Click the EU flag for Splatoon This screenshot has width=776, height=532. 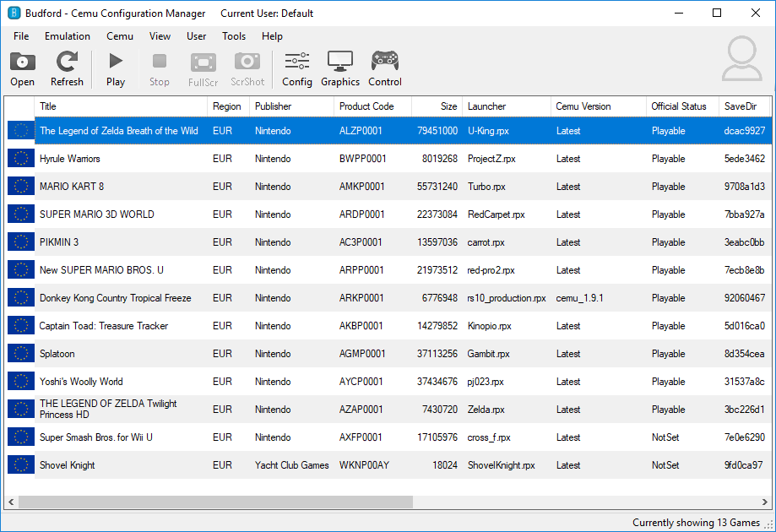pos(21,353)
